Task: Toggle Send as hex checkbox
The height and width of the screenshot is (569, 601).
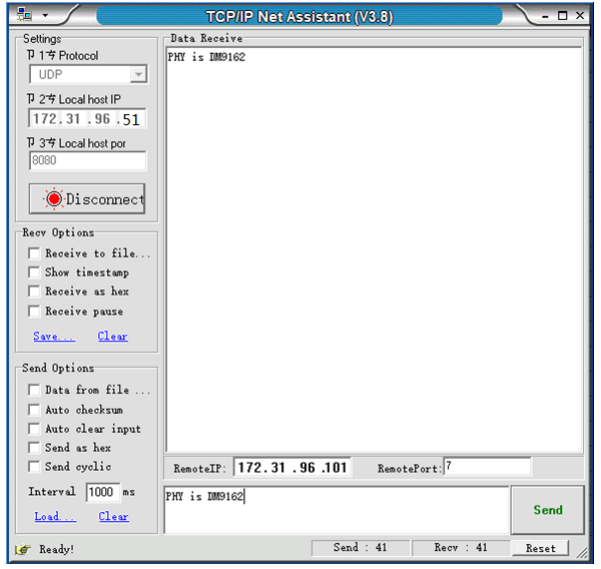Action: pos(34,447)
